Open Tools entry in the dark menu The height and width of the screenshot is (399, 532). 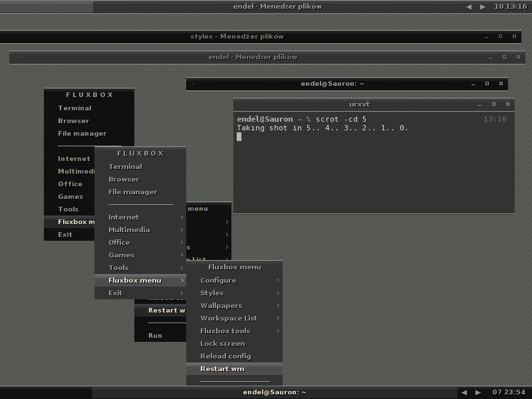[x=68, y=209]
